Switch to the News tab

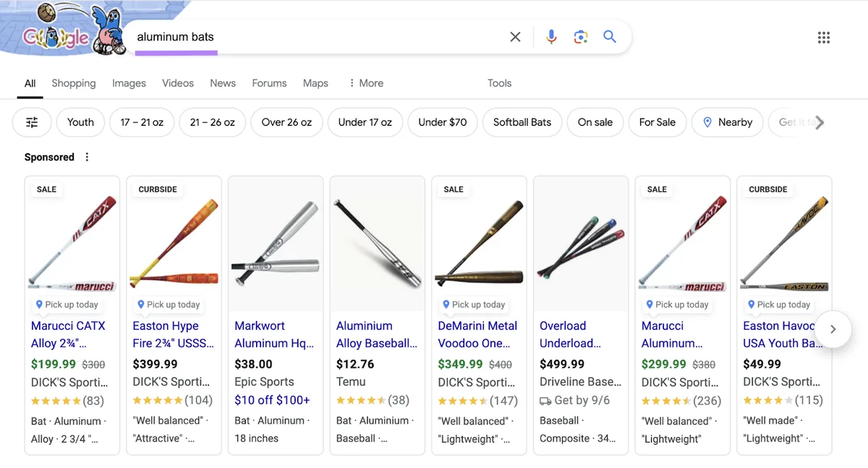tap(223, 83)
